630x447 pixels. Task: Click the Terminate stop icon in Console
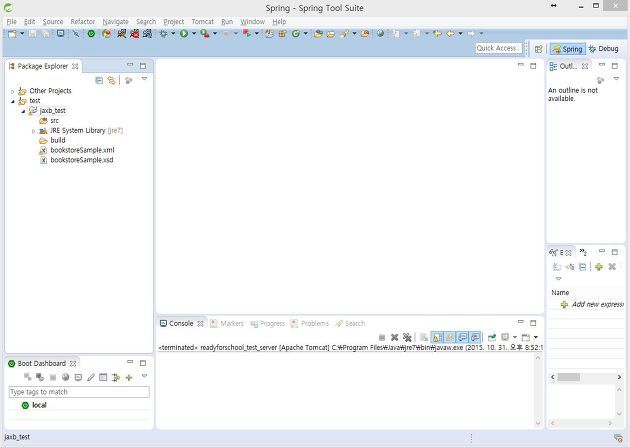(382, 337)
